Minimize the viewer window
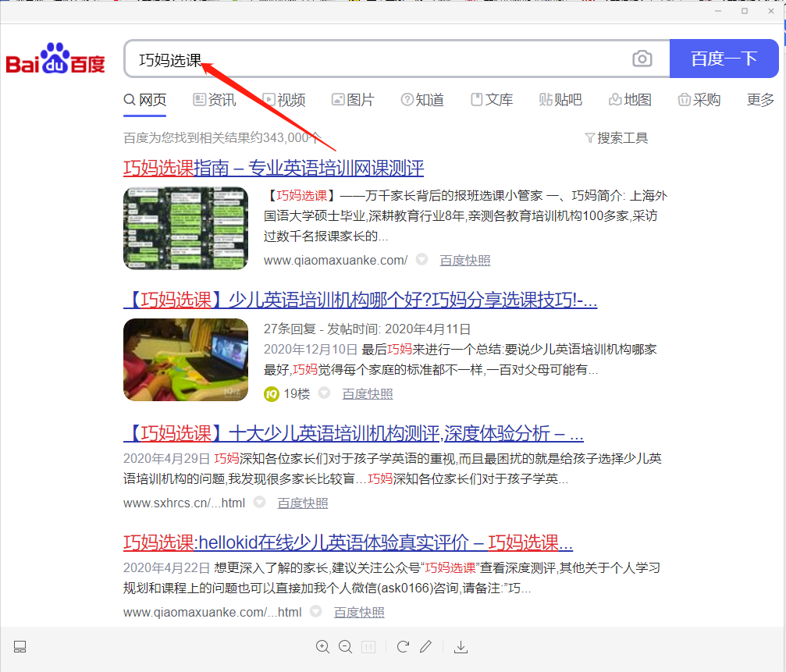This screenshot has width=786, height=672. point(718,11)
